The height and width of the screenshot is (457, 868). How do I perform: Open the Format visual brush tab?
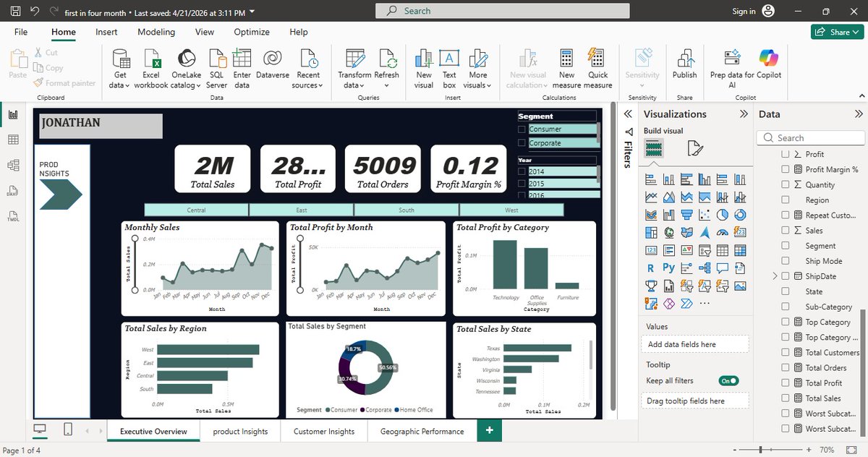[x=694, y=149]
